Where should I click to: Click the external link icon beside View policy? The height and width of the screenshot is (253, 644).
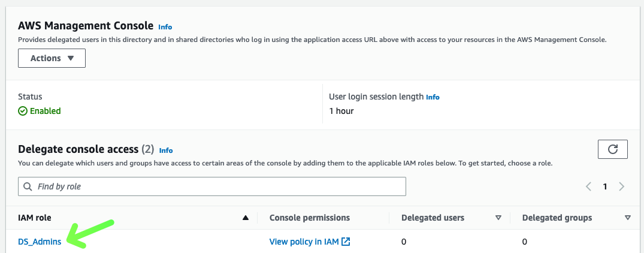click(x=346, y=242)
